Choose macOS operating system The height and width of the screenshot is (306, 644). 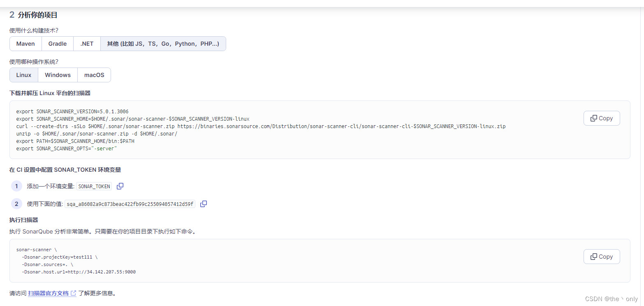click(x=94, y=75)
